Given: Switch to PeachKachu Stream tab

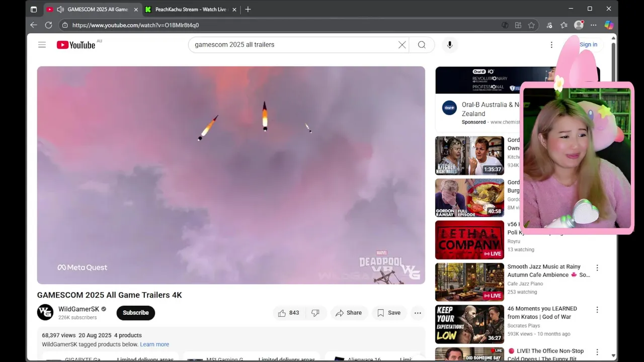Looking at the screenshot, I should coord(191,9).
